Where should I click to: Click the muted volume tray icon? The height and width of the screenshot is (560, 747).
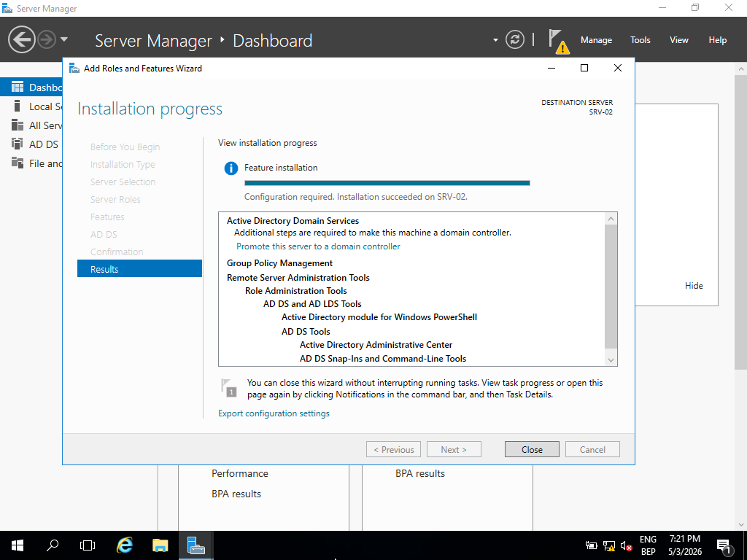(626, 546)
